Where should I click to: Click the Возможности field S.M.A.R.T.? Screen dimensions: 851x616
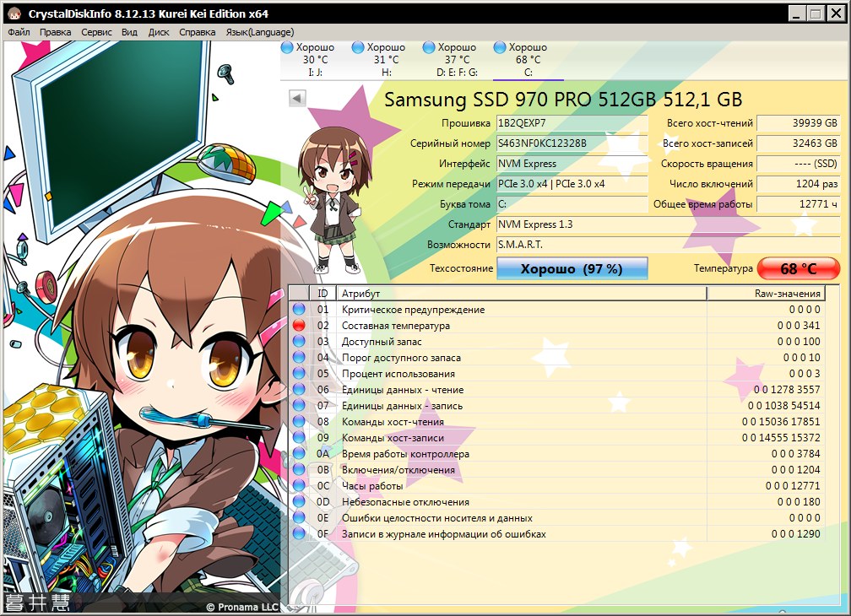tap(668, 245)
